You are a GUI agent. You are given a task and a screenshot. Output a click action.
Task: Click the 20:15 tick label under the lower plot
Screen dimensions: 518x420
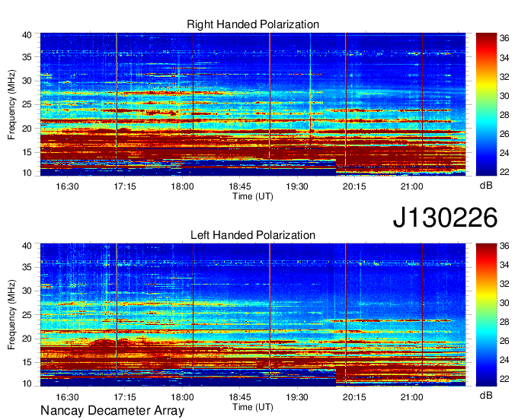coord(354,397)
